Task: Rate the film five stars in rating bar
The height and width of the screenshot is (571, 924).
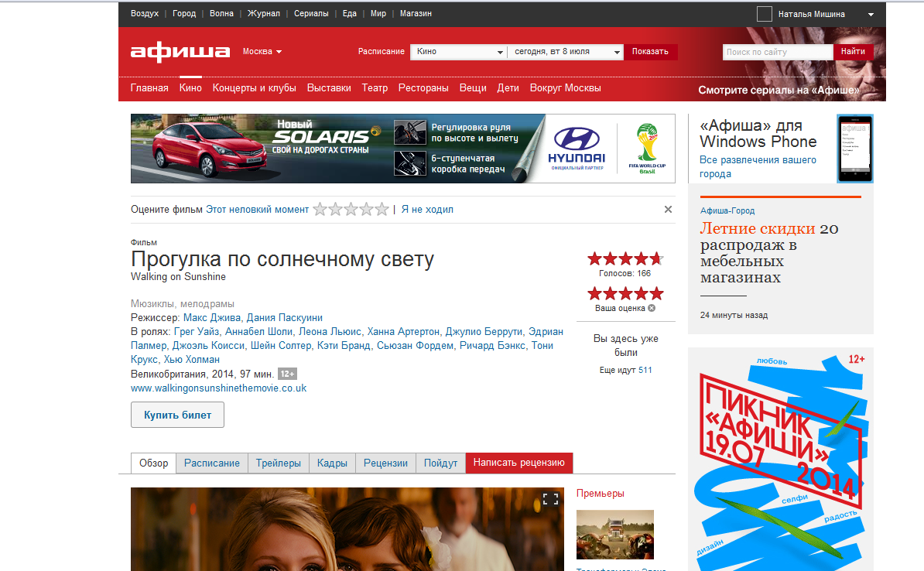Action: 382,209
